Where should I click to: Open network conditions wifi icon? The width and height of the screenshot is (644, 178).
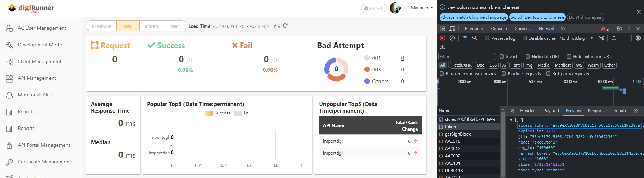[601, 38]
